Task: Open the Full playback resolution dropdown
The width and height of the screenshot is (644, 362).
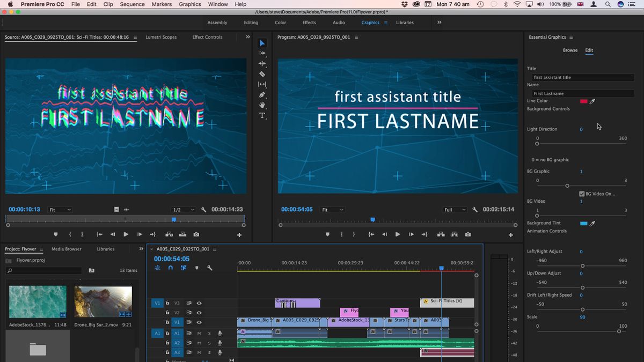Action: tap(456, 210)
